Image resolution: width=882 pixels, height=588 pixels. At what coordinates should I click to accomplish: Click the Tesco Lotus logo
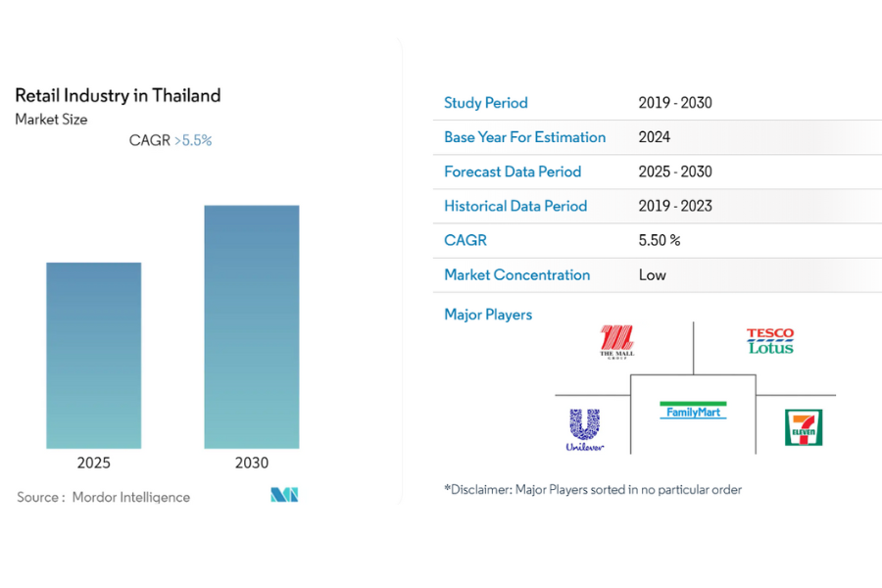point(770,341)
